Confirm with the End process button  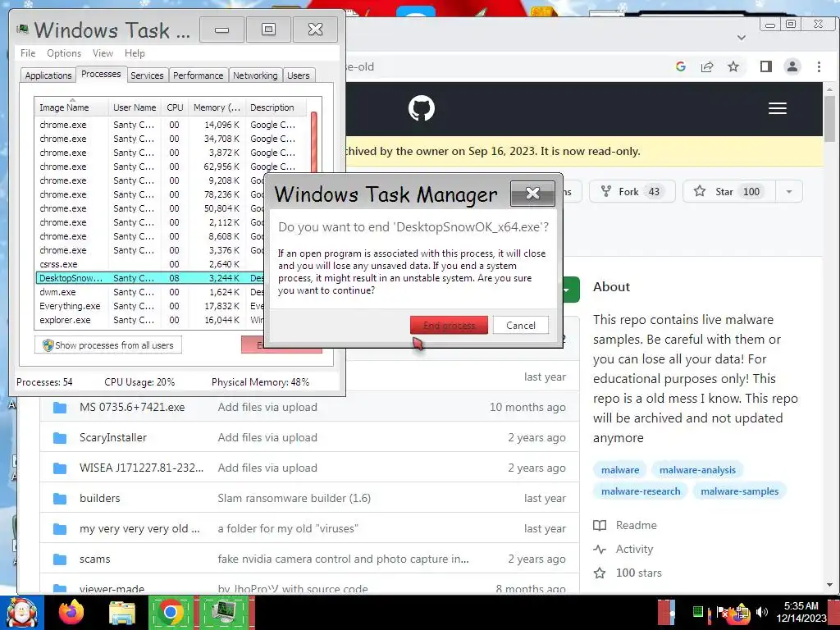[x=449, y=325]
